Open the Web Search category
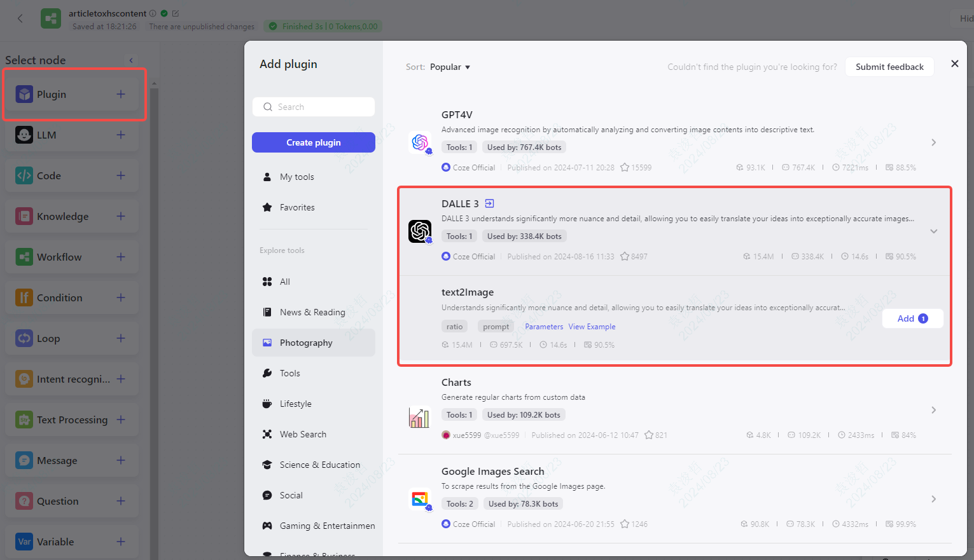 click(303, 434)
